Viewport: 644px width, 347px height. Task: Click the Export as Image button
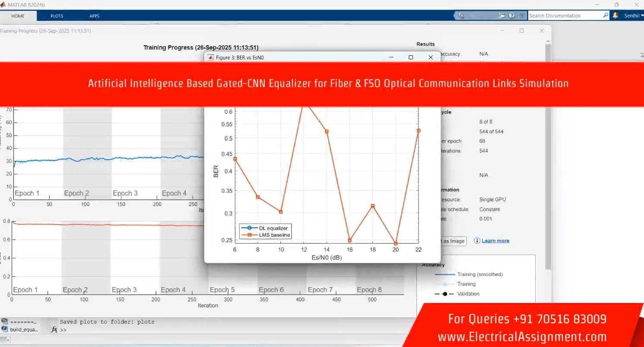(454, 241)
